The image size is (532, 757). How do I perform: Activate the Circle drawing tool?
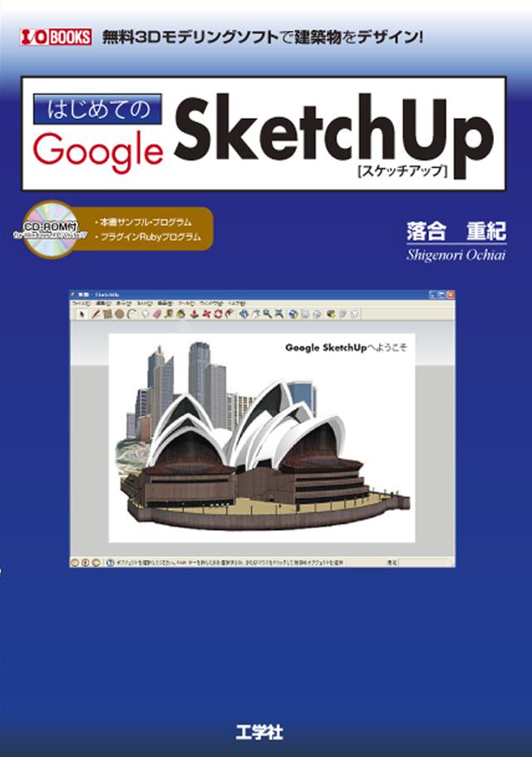[x=120, y=314]
